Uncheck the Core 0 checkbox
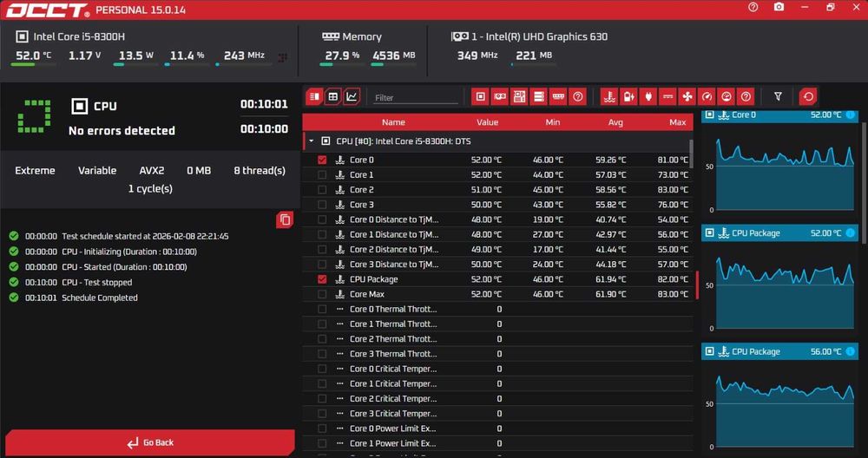Viewport: 868px width, 458px height. (322, 160)
